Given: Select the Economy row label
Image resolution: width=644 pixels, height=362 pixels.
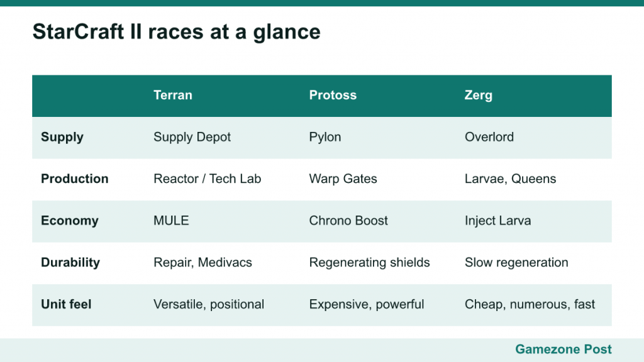Looking at the screenshot, I should tap(70, 221).
